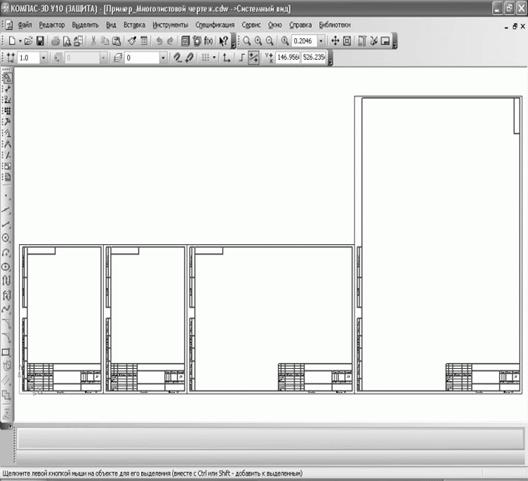This screenshot has height=481, width=528.
Task: Select the circle drawing tool
Action: [x=6, y=238]
